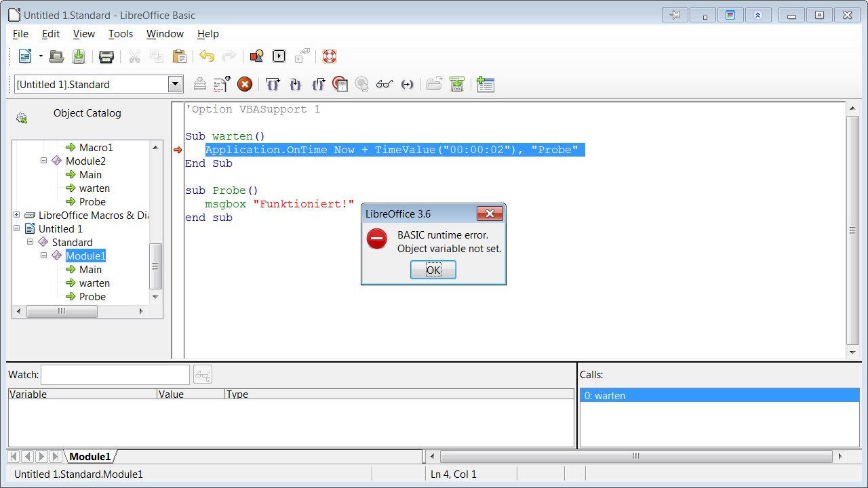868x488 pixels.
Task: Select the highlighted Module1 tree item
Action: [x=85, y=256]
